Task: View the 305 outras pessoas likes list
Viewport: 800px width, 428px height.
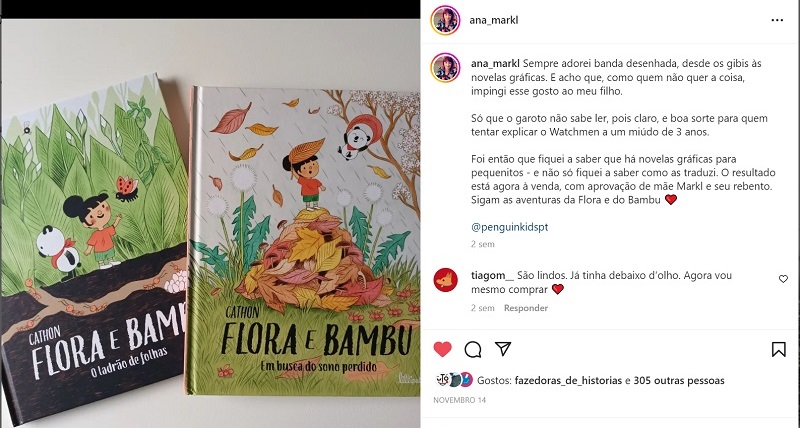Action: pyautogui.click(x=679, y=381)
